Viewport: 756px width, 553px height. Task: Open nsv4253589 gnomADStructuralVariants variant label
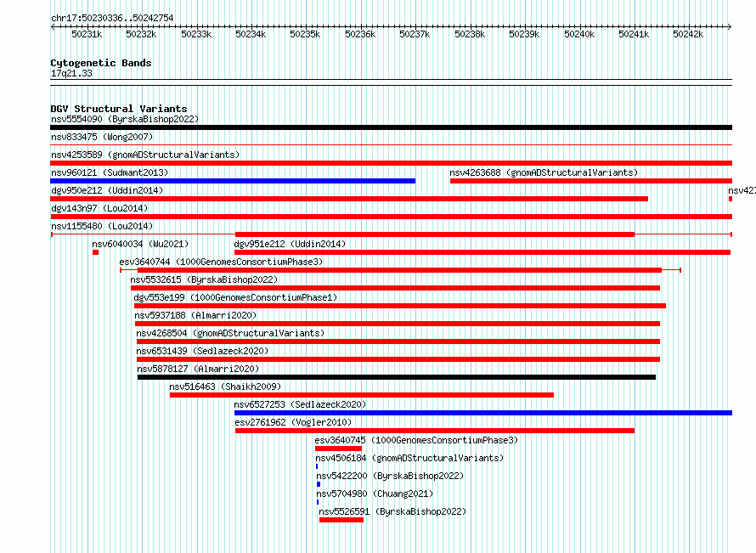145,155
